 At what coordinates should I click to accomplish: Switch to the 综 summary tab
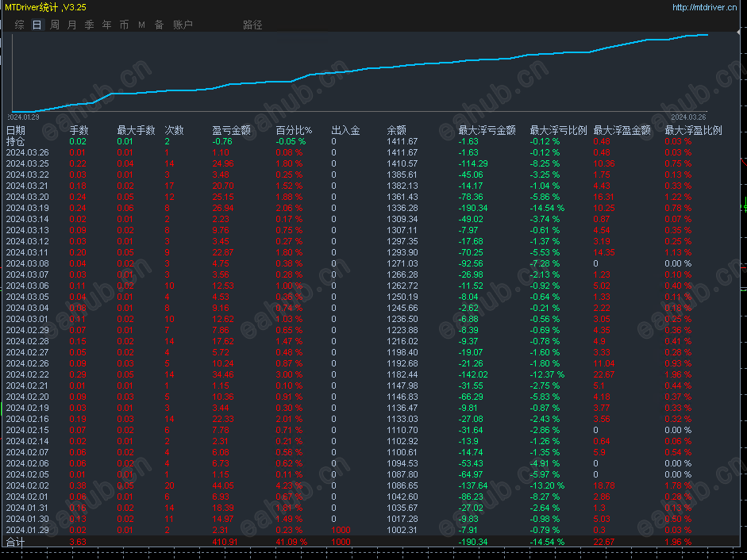coord(20,25)
